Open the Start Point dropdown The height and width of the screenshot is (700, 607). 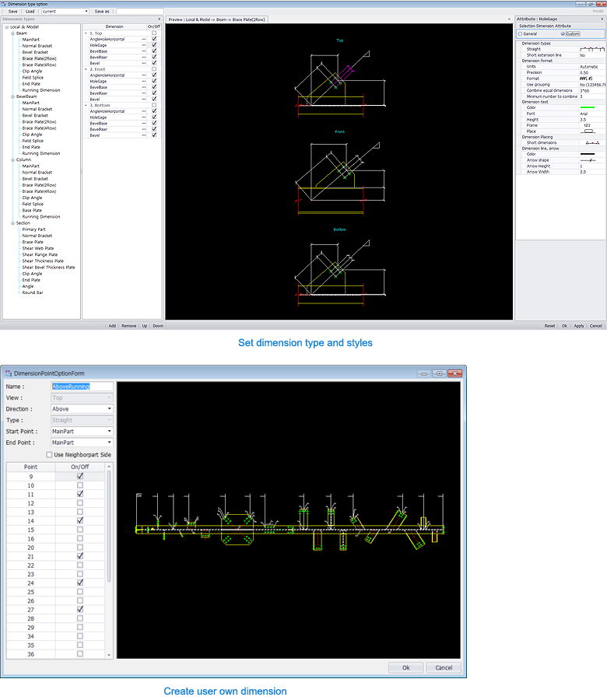(82, 431)
